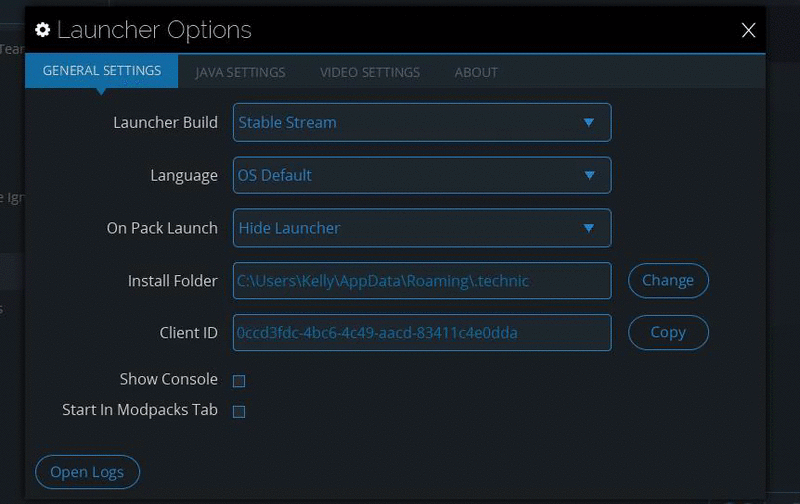Click the On Pack Launch label

click(162, 228)
